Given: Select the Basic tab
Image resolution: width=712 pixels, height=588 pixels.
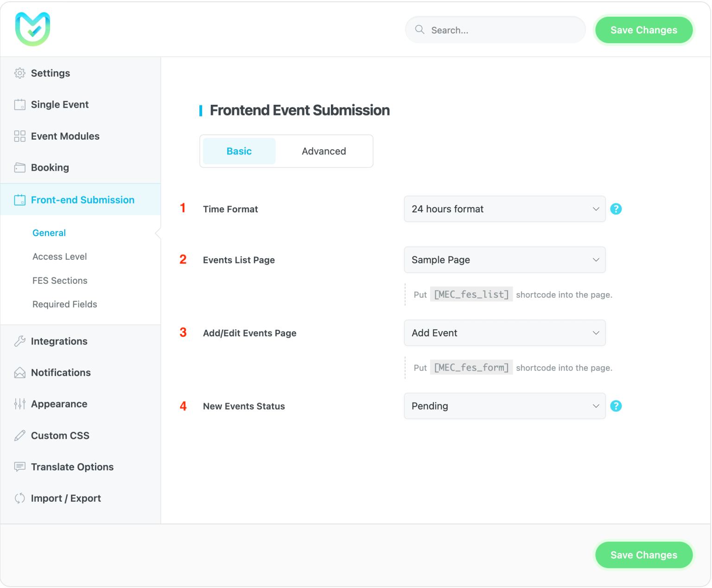Looking at the screenshot, I should click(x=239, y=151).
